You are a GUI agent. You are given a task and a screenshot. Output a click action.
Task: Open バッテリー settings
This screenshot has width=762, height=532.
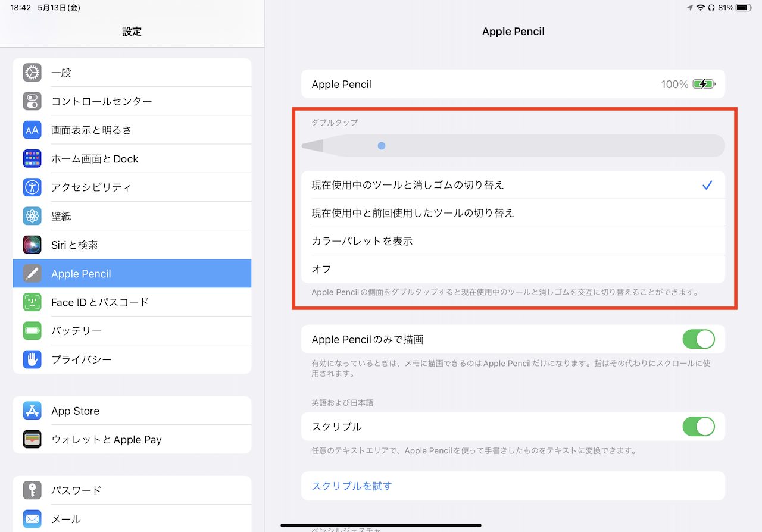pyautogui.click(x=132, y=331)
